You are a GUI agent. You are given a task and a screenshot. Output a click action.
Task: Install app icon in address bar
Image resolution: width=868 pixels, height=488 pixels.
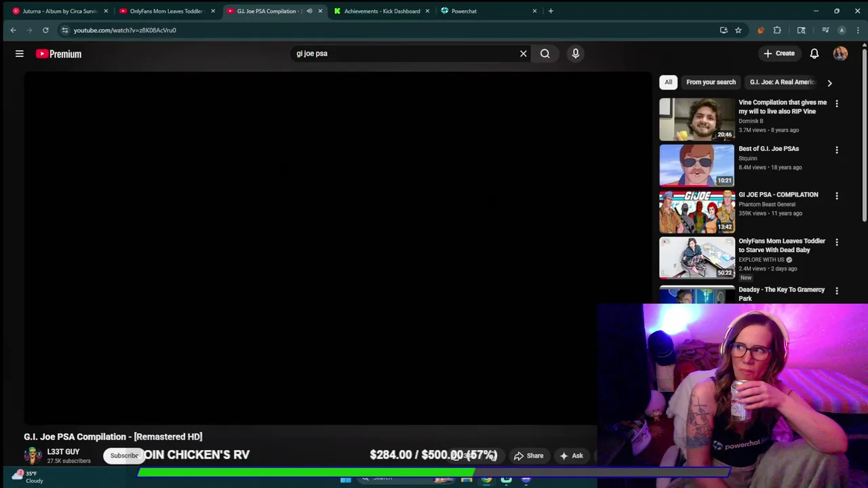click(724, 30)
